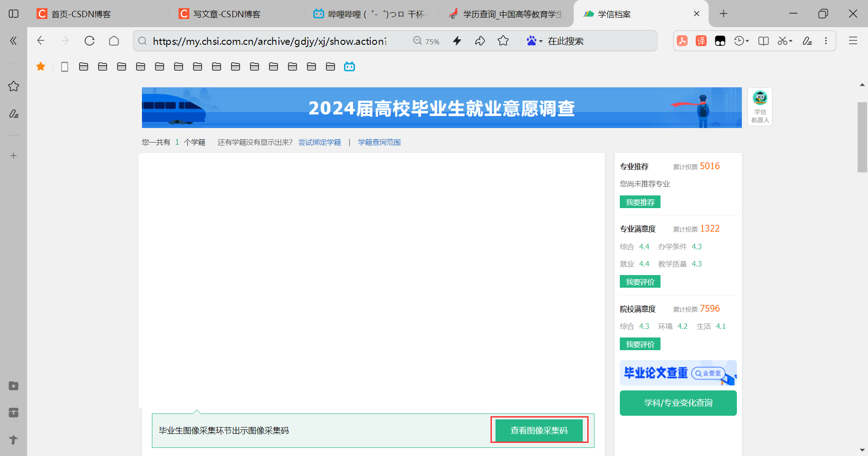Click 院校满意度 vote count 7596
Viewport: 868px width, 456px height.
coord(710,309)
